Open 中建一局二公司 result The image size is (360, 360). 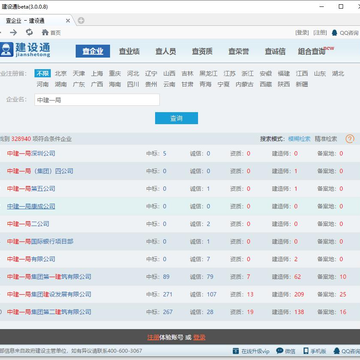28,224
